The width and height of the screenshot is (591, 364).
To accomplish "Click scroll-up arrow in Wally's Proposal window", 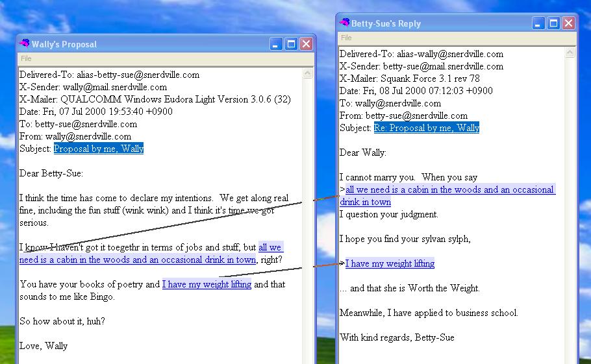I will [x=308, y=73].
